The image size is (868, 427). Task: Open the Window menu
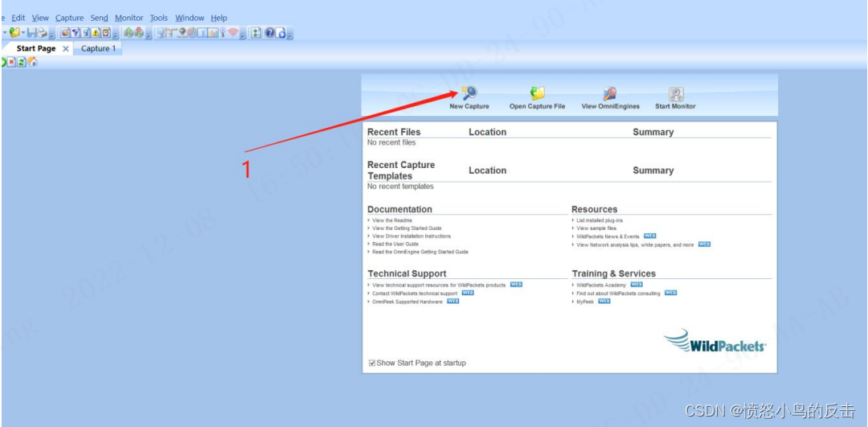tap(190, 18)
